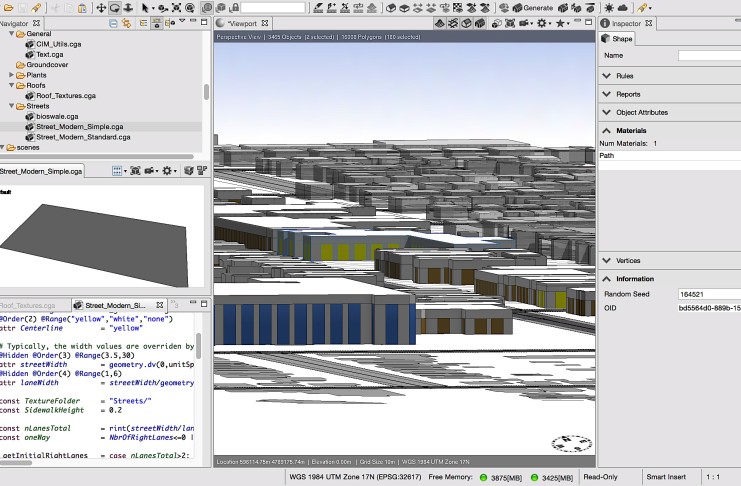Click the Generate models button
Viewport: 741px width, 486px height.
coord(531,8)
